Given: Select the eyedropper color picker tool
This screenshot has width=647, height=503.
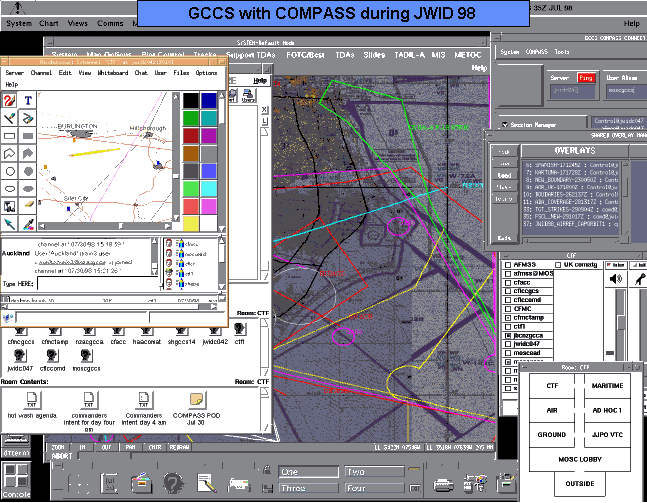Looking at the screenshot, I should pyautogui.click(x=28, y=224).
